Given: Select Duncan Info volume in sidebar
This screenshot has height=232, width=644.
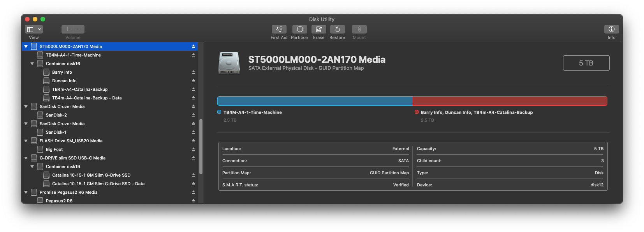Looking at the screenshot, I should coord(110,81).
